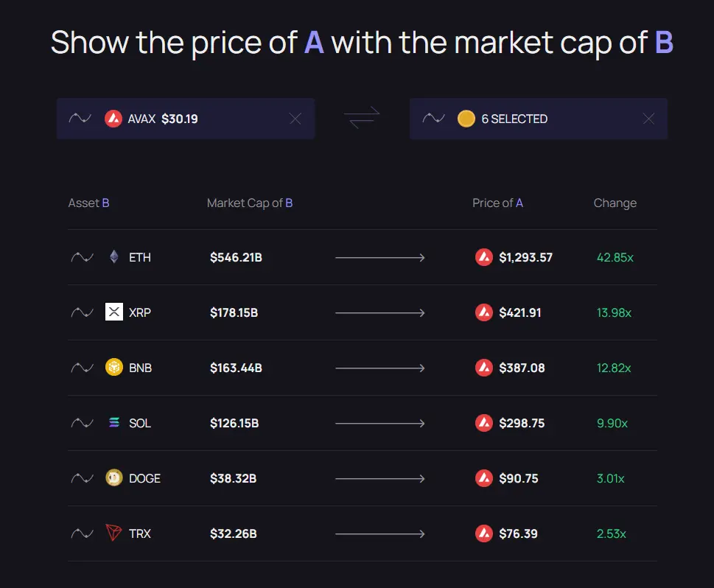Click the chart icon beside TRX
The width and height of the screenshot is (714, 588).
click(x=82, y=533)
